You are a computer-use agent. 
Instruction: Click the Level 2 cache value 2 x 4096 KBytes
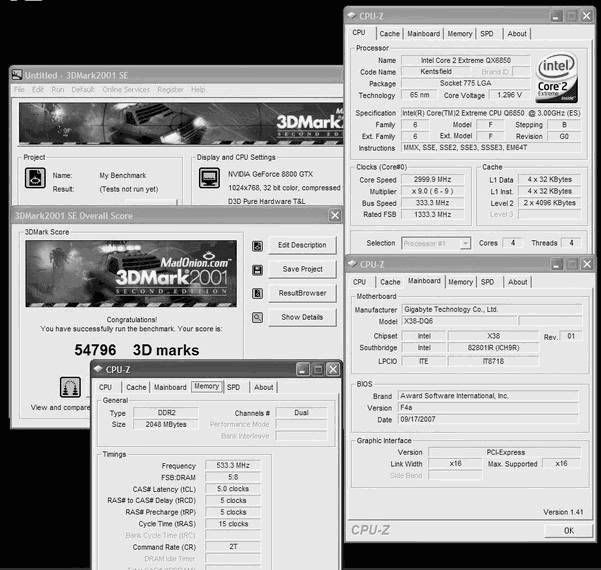[x=549, y=203]
